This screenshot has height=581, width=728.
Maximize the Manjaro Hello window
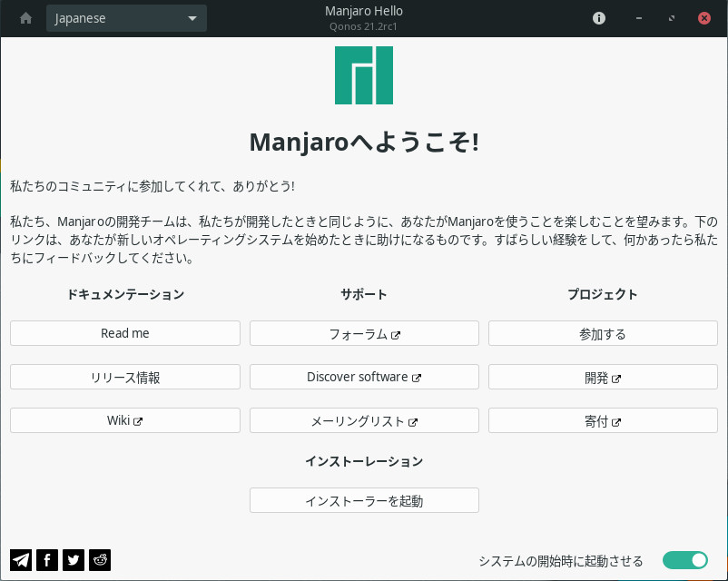671,18
